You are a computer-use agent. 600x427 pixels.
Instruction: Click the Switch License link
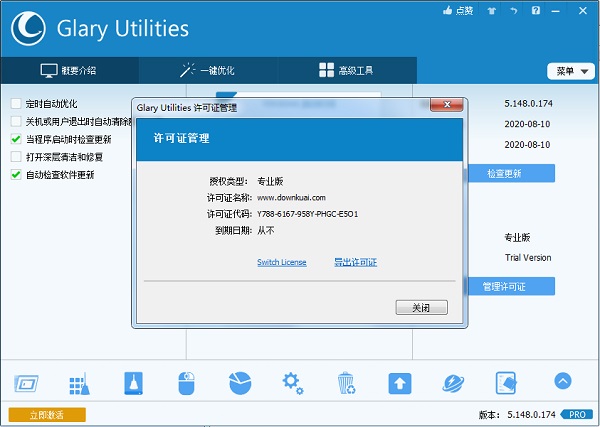pos(282,262)
